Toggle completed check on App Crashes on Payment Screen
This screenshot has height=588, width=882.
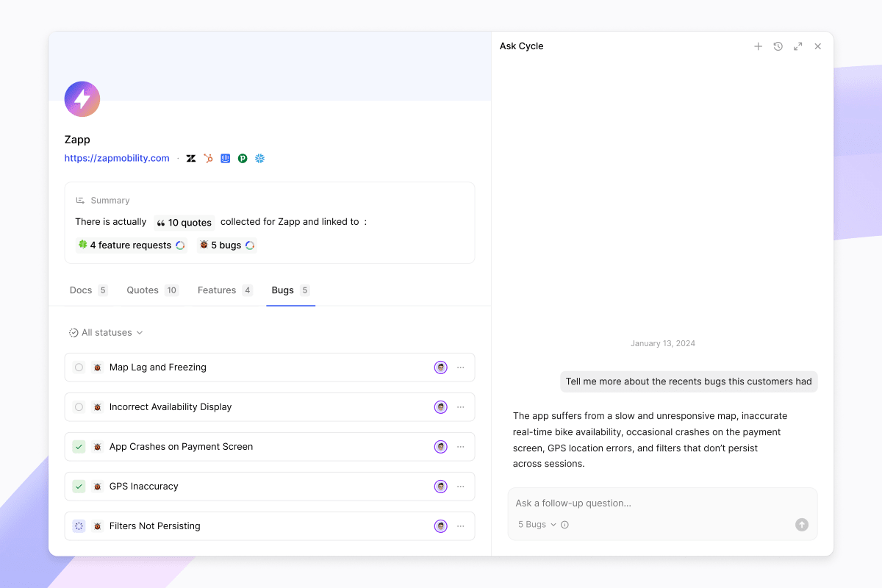pos(79,447)
